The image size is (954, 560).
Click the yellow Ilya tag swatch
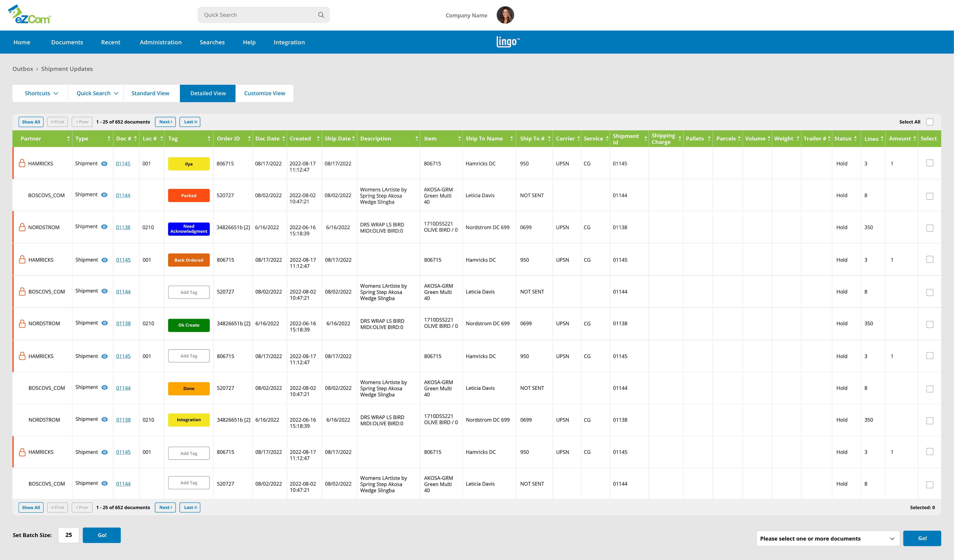189,163
